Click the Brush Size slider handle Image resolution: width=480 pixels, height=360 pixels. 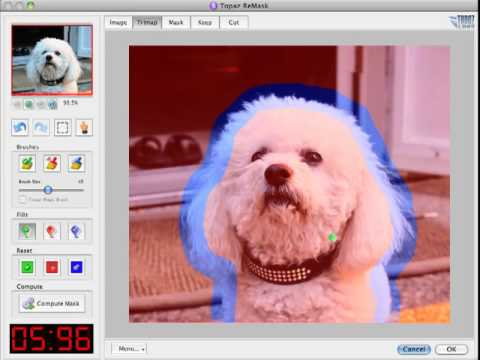[48, 190]
